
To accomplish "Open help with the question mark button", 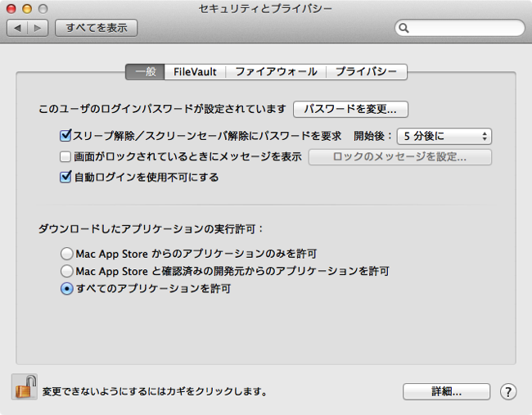I will (x=508, y=392).
